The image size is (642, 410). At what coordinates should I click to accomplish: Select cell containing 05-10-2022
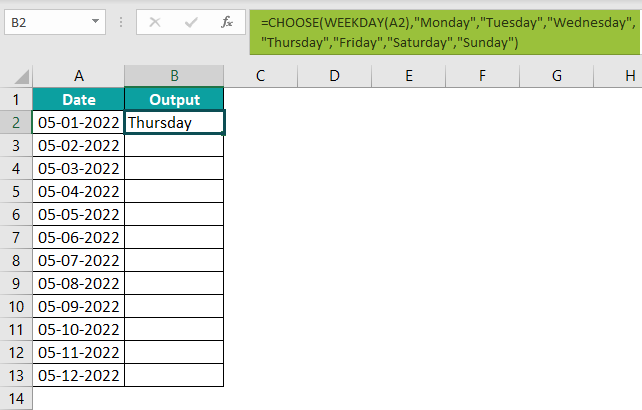click(79, 329)
